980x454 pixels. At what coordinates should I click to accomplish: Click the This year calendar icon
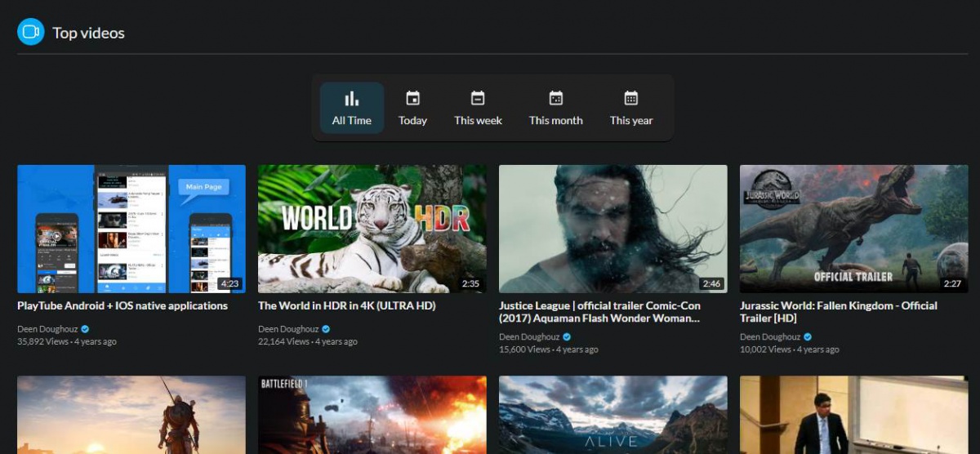[x=631, y=99]
